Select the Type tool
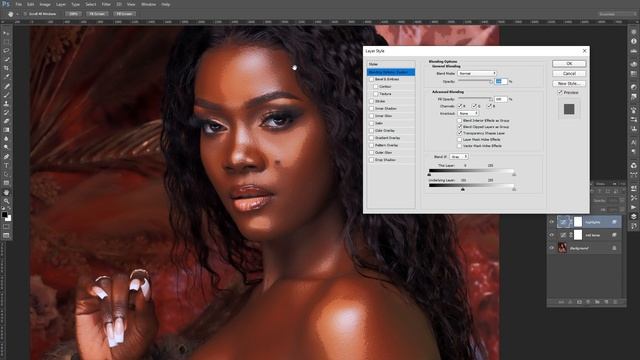This screenshot has height=360, width=640. pyautogui.click(x=6, y=165)
